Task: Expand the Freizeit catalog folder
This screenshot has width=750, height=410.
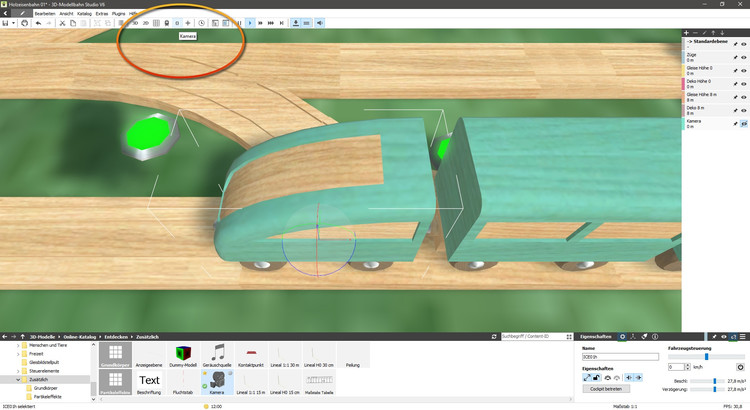Action: pos(20,354)
